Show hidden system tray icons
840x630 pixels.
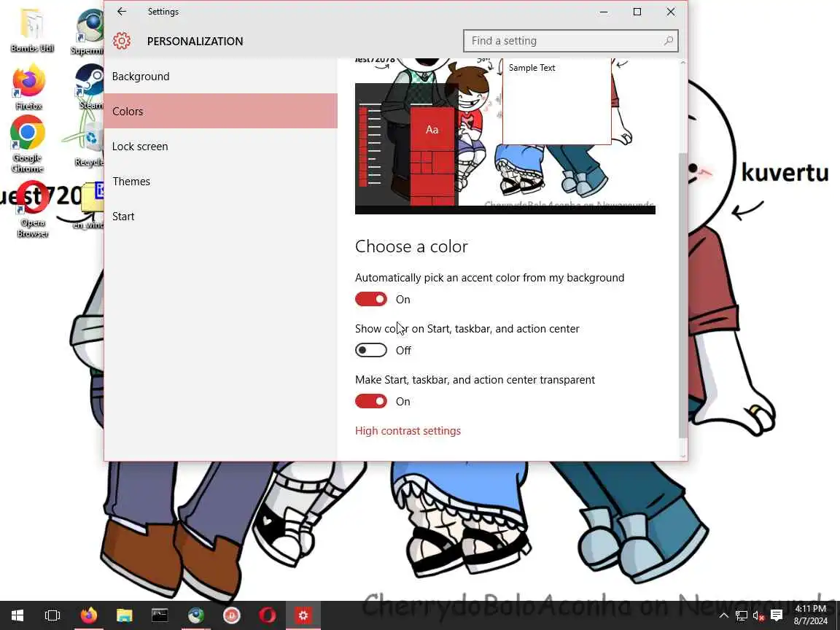pyautogui.click(x=724, y=615)
